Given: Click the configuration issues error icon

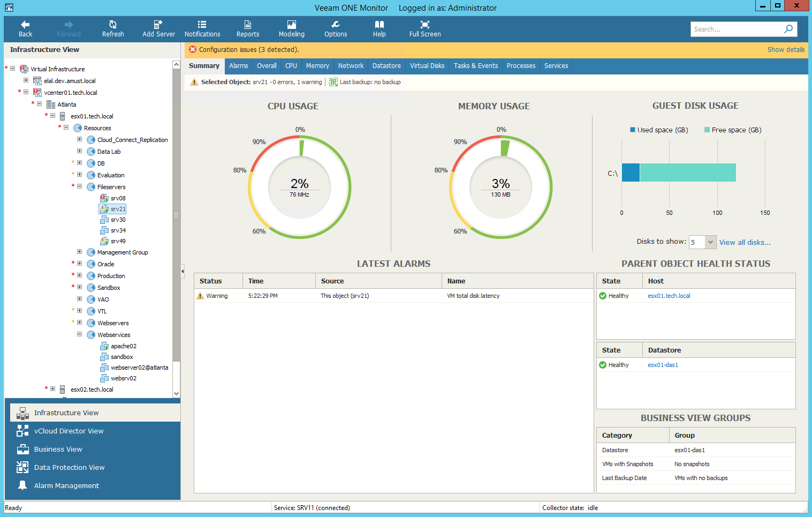Looking at the screenshot, I should click(x=193, y=49).
